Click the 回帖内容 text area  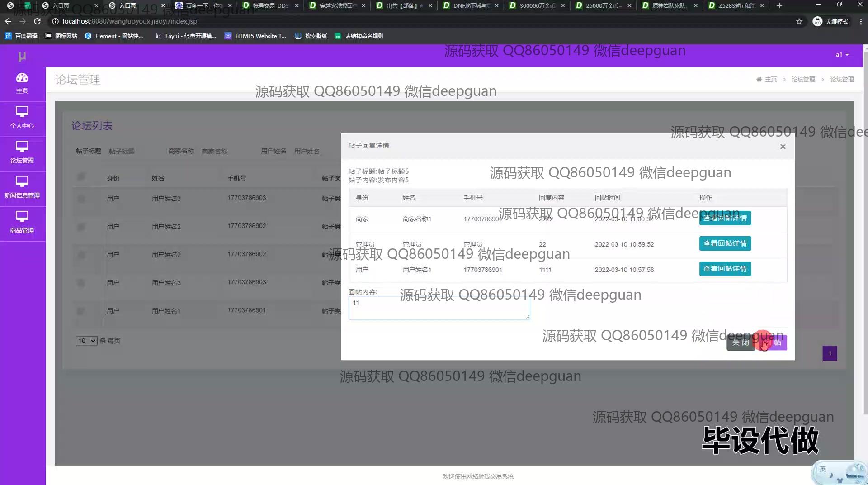coord(439,308)
